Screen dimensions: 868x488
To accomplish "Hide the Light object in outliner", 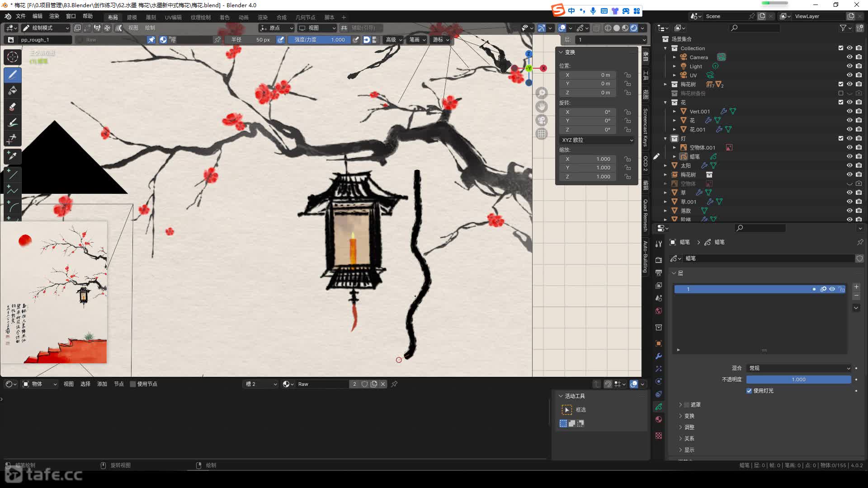I will coord(849,66).
